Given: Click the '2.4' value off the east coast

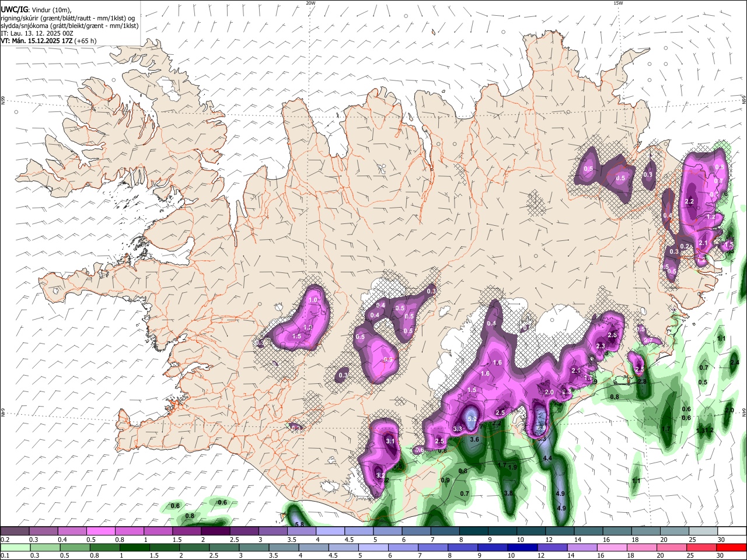Looking at the screenshot, I should [734, 363].
